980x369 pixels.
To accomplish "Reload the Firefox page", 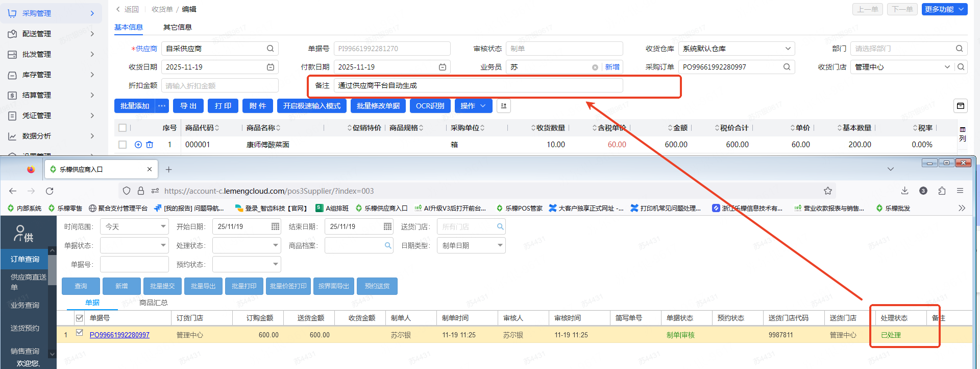I will [50, 191].
